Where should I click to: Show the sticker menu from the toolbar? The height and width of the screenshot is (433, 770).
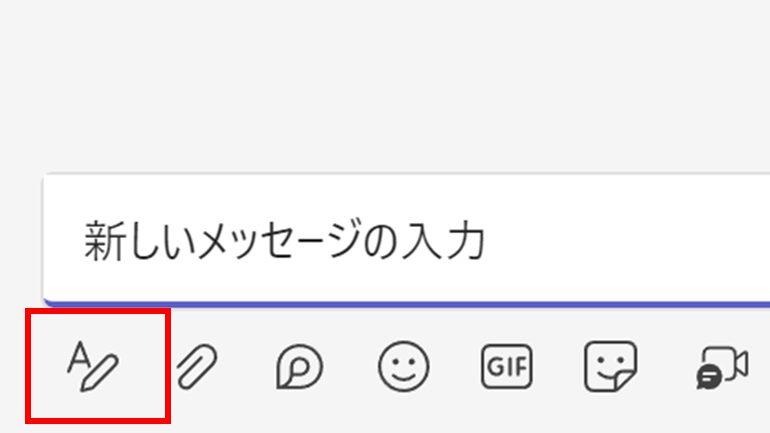coord(611,367)
